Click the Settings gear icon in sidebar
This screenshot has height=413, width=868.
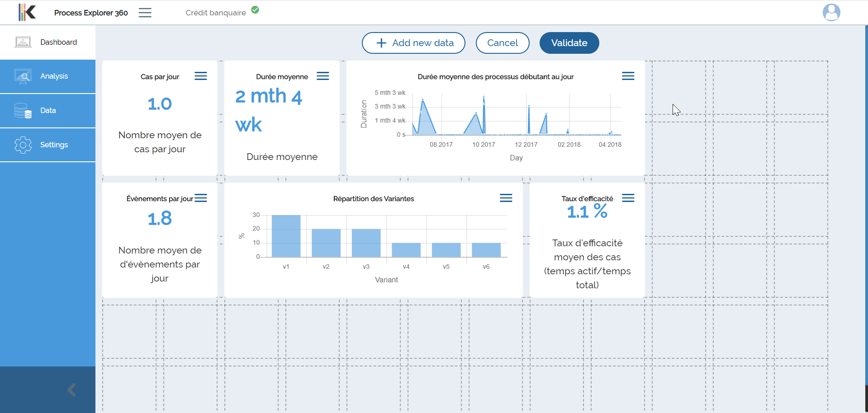(23, 145)
